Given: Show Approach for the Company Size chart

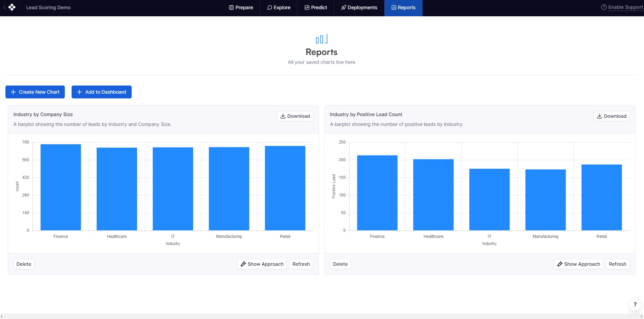Looking at the screenshot, I should [262, 264].
